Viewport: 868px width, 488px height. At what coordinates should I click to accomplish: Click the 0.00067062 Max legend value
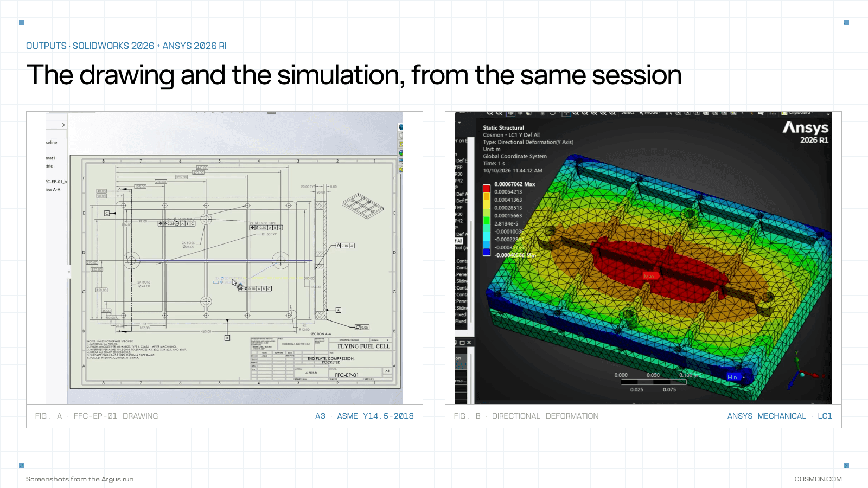pos(514,184)
